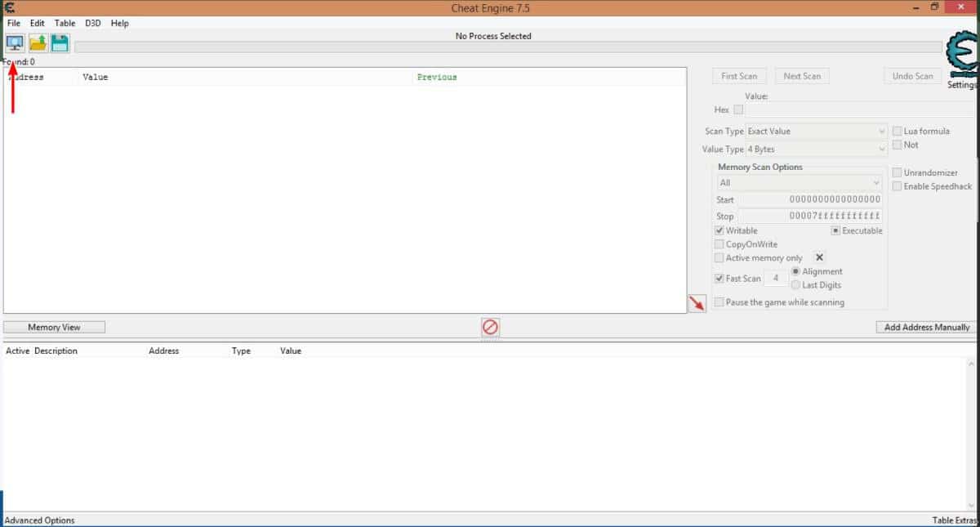
Task: Click the Fast Scan alignment value field
Action: (x=776, y=279)
